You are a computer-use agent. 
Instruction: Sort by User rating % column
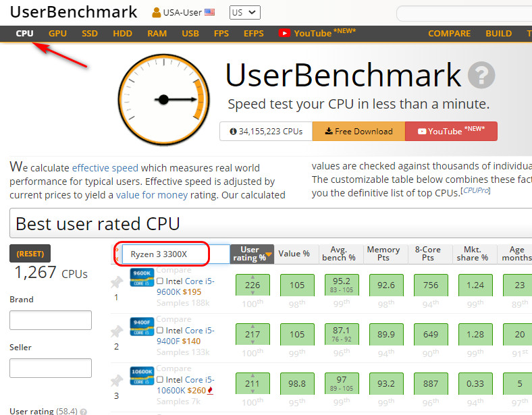click(x=252, y=254)
